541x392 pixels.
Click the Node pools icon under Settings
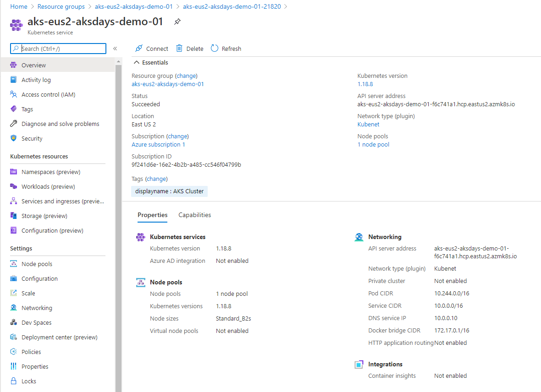click(13, 264)
